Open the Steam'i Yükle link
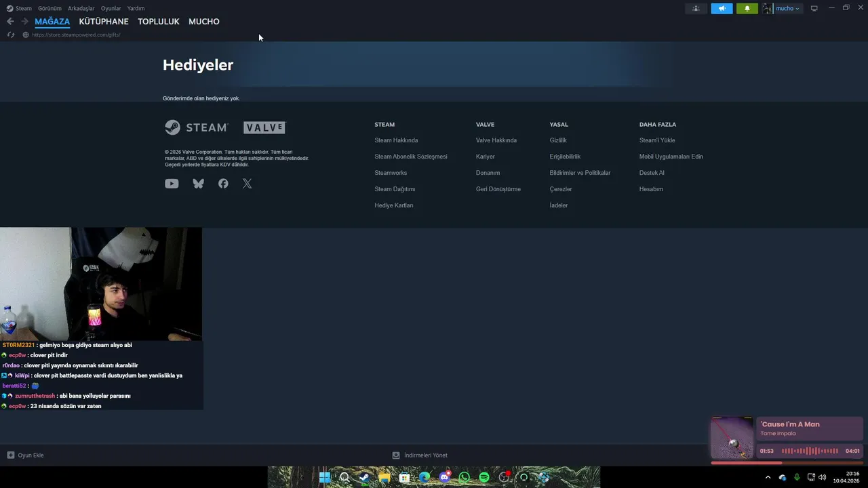The width and height of the screenshot is (868, 488). click(x=657, y=140)
